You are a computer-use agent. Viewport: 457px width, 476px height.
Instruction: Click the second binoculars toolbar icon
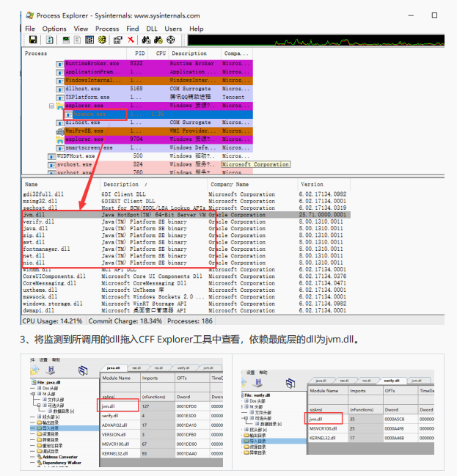(x=158, y=40)
